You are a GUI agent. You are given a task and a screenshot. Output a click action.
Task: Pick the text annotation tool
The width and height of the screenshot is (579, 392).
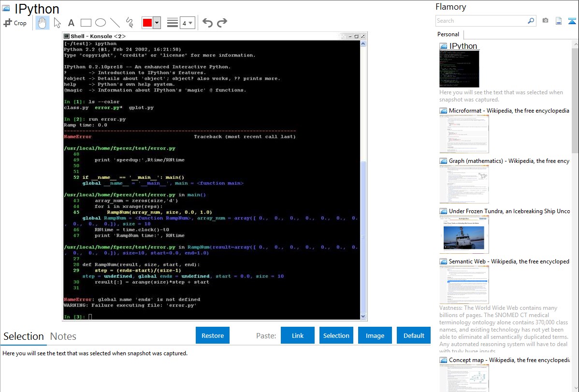tap(71, 23)
